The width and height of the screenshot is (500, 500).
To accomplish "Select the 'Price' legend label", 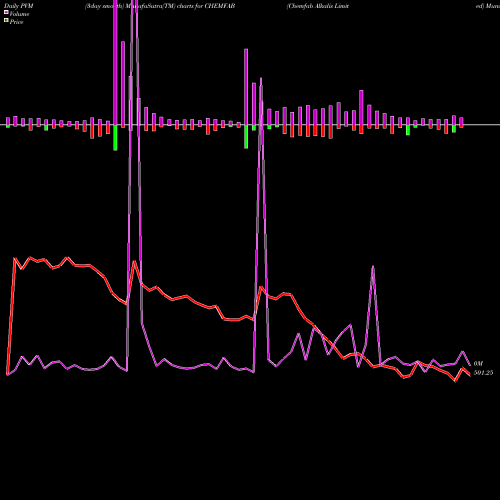I will click(16, 22).
